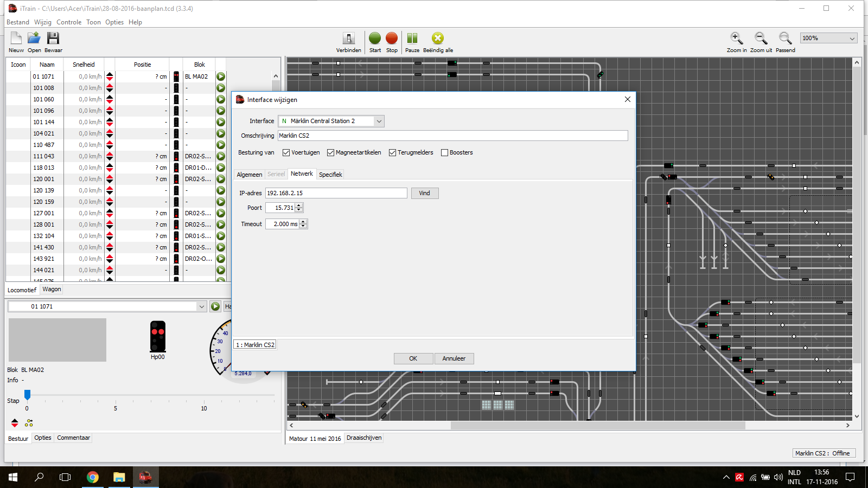Screen dimensions: 868x488
Task: Click the red direction arrows under Stap
Action: pos(15,423)
